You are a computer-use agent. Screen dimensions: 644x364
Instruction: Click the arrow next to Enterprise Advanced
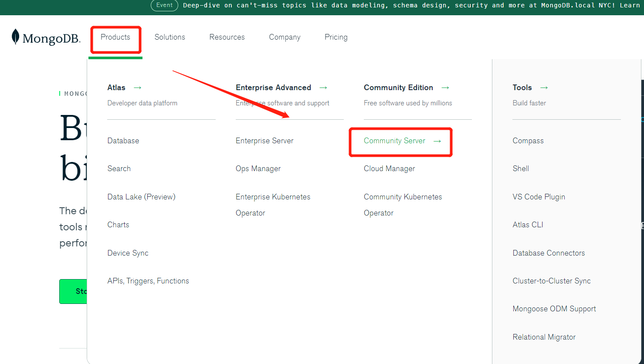[x=323, y=88]
